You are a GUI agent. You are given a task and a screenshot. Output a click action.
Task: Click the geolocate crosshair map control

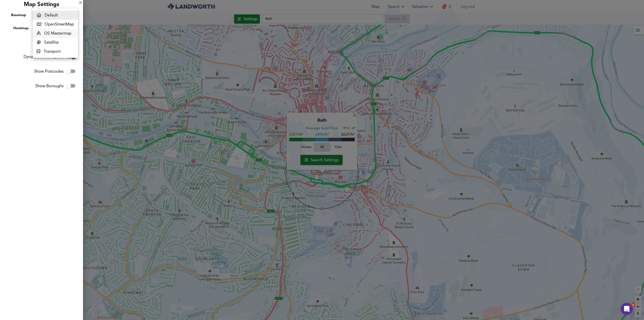point(638,289)
